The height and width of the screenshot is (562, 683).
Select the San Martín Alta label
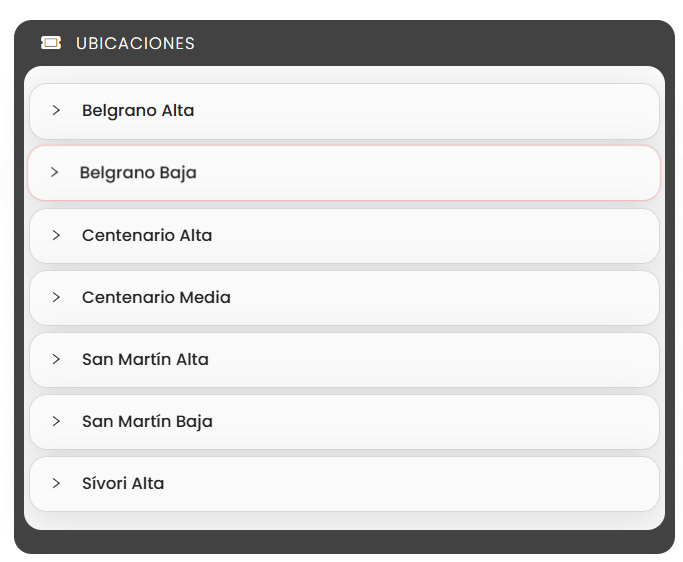point(145,359)
